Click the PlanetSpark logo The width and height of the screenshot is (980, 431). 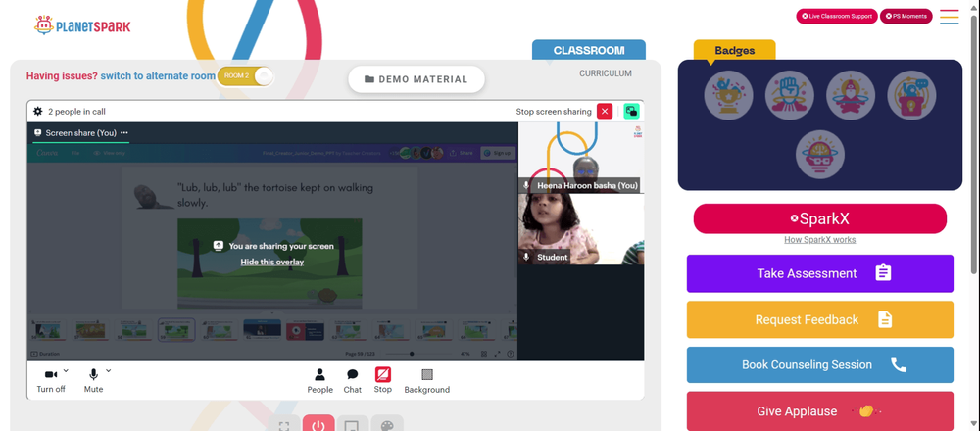coord(82,25)
